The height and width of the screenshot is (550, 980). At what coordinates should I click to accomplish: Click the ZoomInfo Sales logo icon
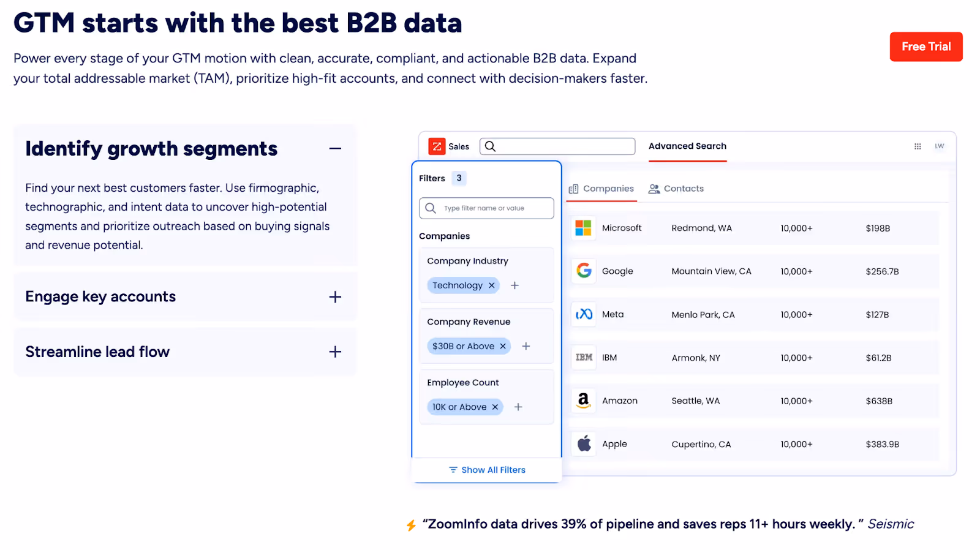pyautogui.click(x=437, y=146)
